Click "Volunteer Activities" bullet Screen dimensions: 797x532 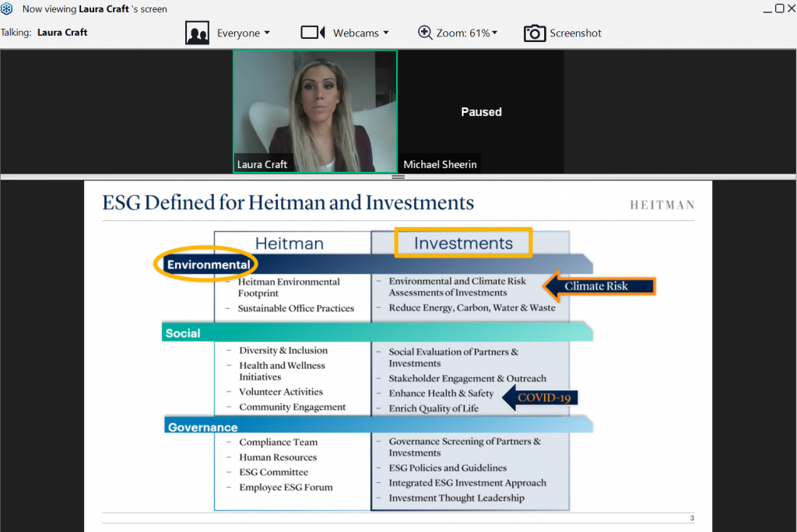281,392
